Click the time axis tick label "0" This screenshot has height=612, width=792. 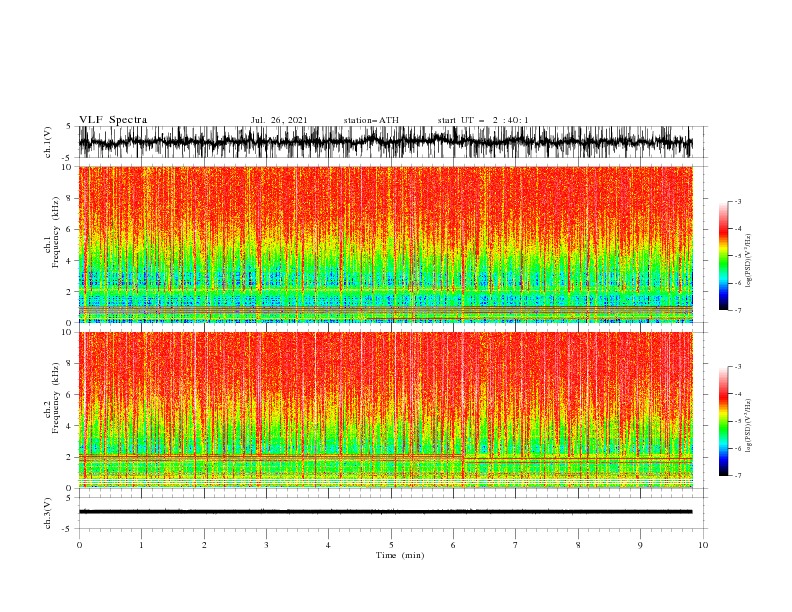pyautogui.click(x=79, y=545)
